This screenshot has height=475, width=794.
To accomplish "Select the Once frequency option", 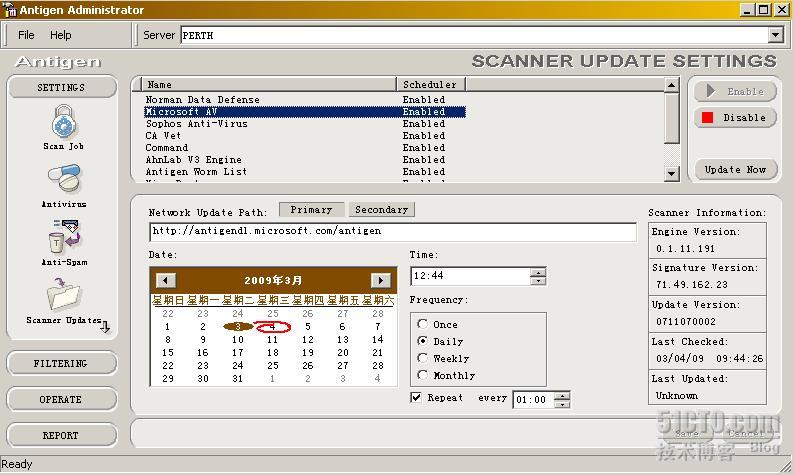I will tap(422, 324).
